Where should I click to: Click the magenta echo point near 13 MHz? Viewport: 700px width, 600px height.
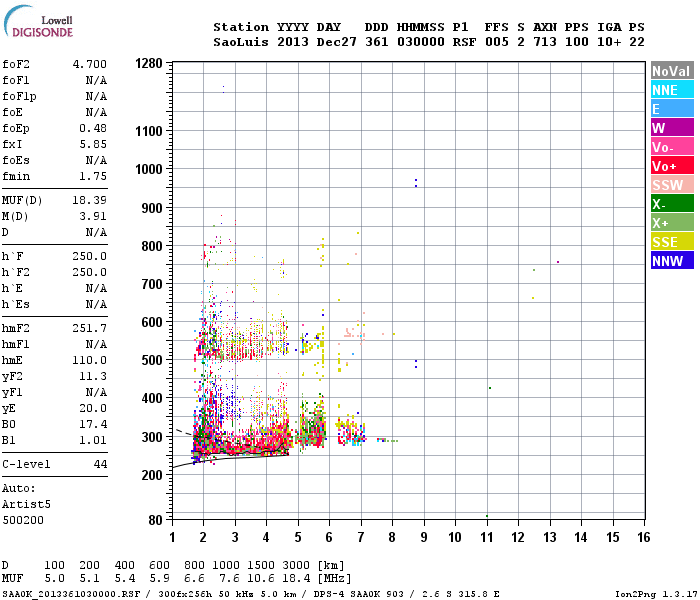click(558, 262)
